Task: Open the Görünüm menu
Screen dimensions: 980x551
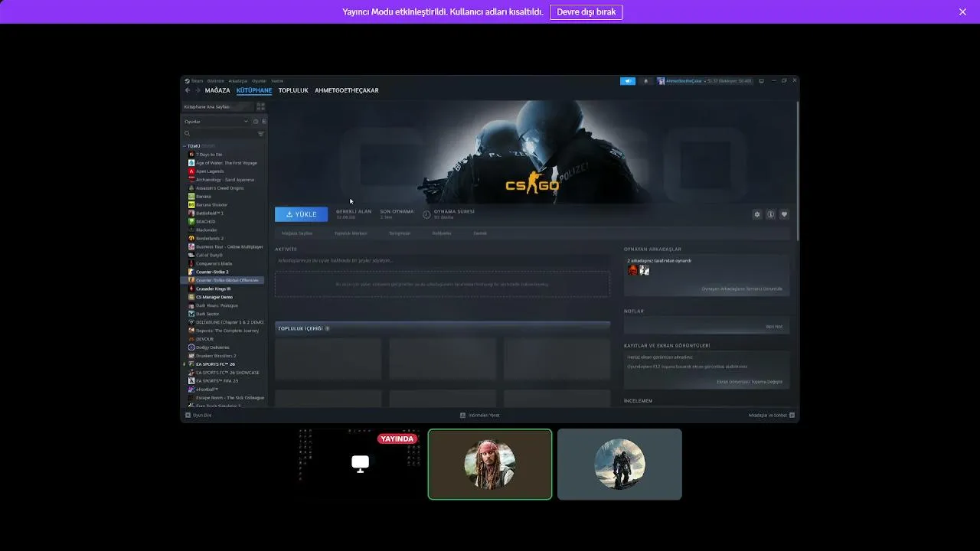Action: (x=215, y=80)
